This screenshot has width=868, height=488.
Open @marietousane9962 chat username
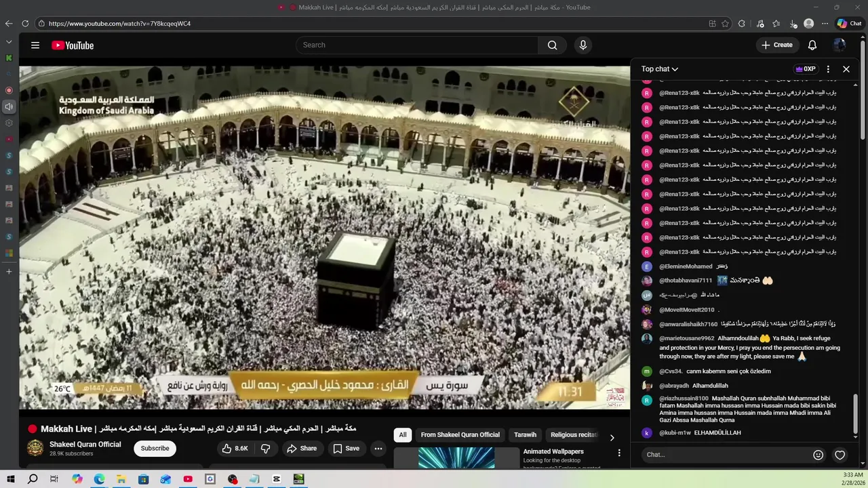(x=686, y=338)
